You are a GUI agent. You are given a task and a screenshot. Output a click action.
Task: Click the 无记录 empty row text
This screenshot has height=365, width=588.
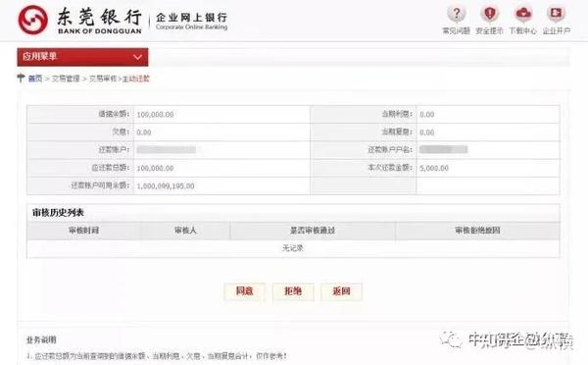(293, 248)
